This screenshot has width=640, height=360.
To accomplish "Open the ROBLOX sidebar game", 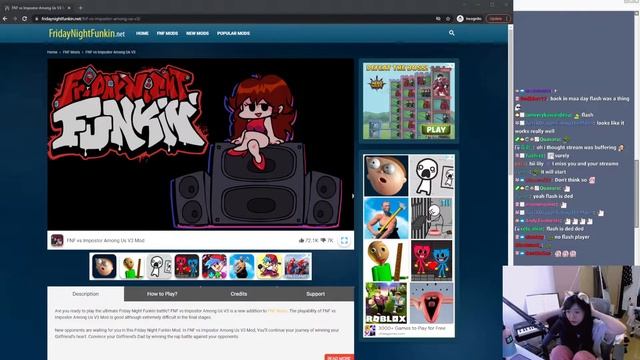I will click(386, 303).
